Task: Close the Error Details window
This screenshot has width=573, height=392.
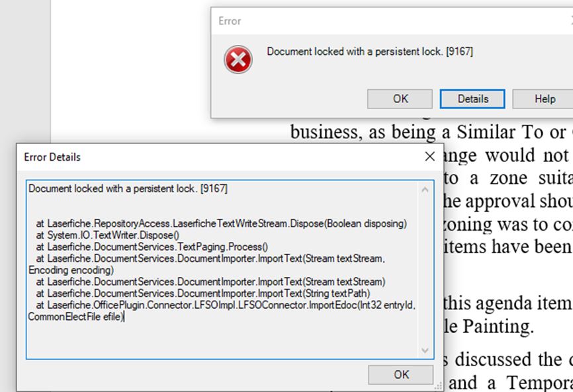Action: (430, 157)
